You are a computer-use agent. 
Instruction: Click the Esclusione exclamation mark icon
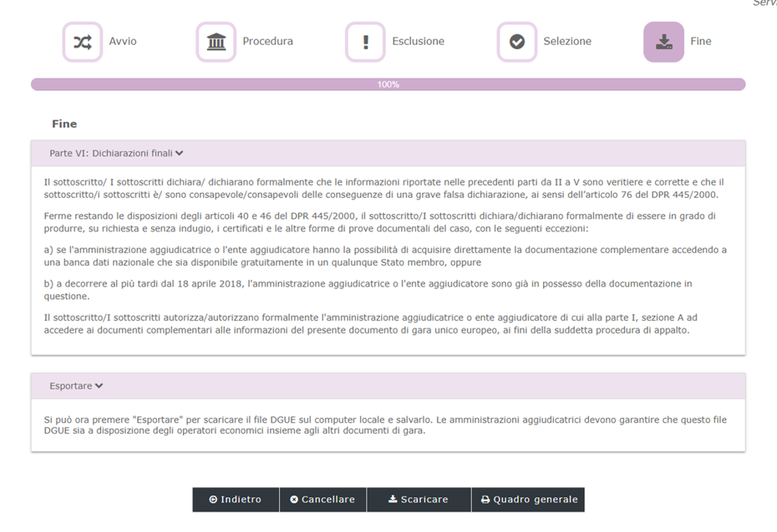[366, 41]
